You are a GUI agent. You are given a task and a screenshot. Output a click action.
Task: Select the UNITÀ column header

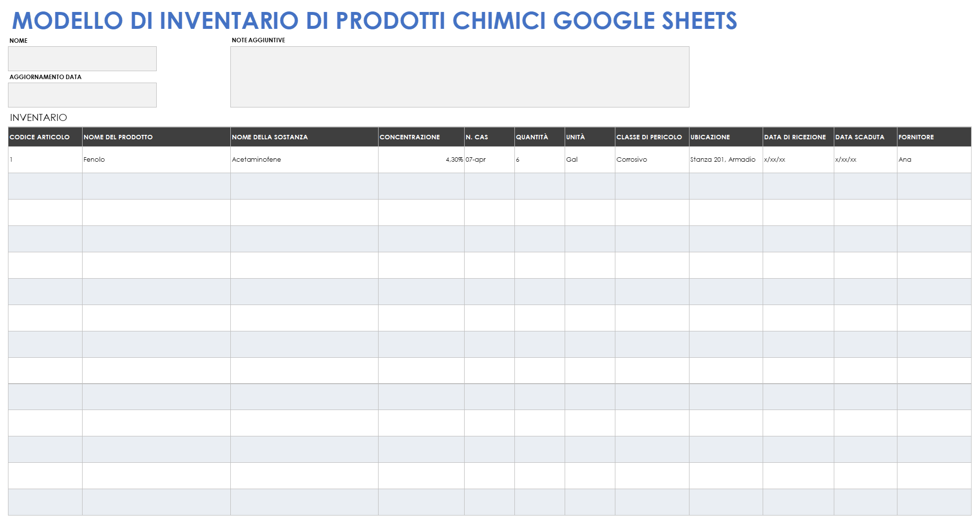pos(590,137)
